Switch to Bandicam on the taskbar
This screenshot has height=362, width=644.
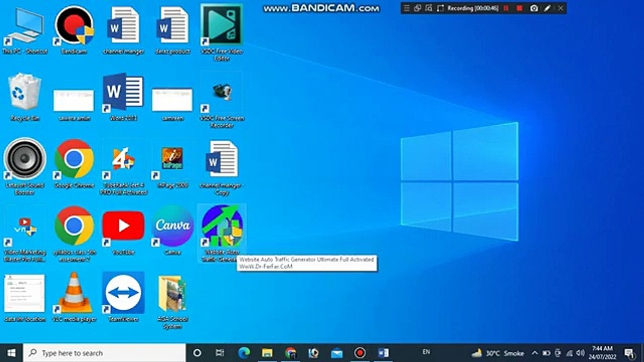pos(360,353)
